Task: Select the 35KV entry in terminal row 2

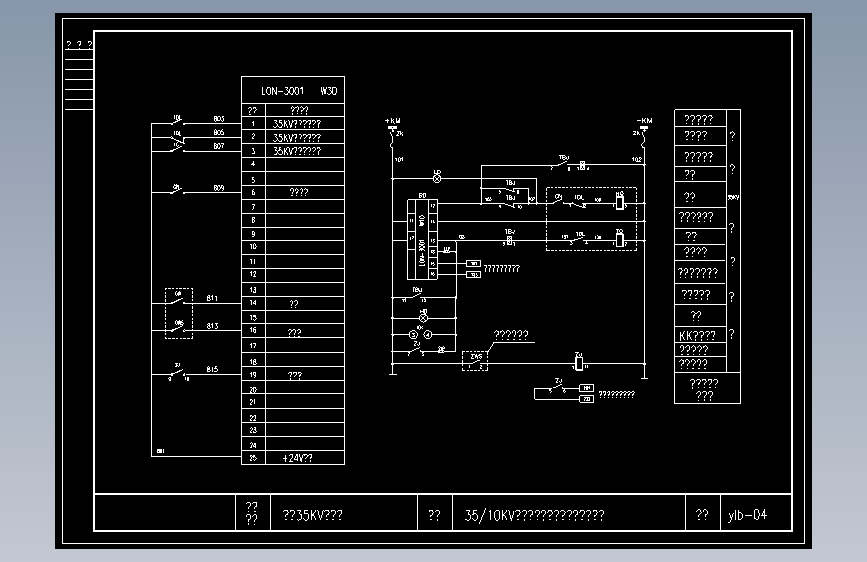Action: [x=297, y=137]
